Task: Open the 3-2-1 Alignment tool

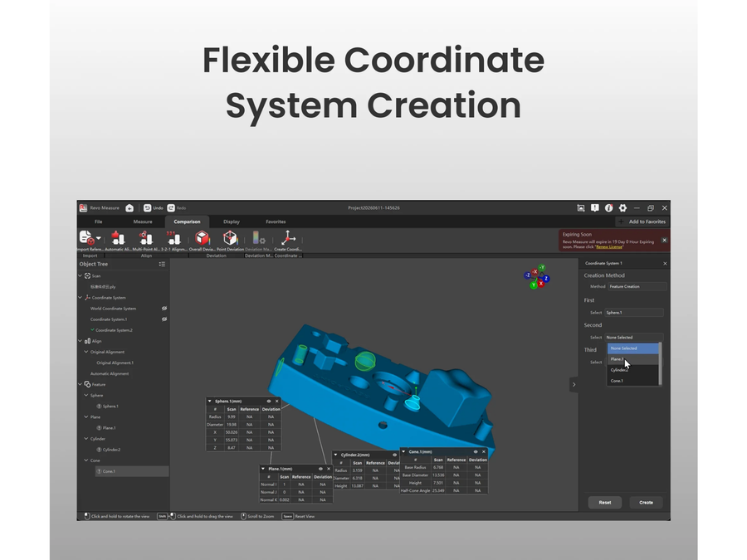Action: pyautogui.click(x=173, y=237)
